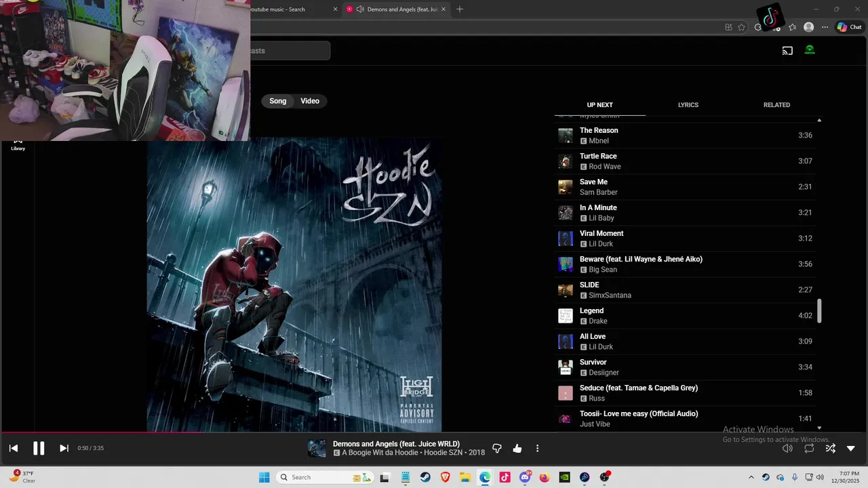This screenshot has height=488, width=868.
Task: Select Viral Moment in the queue
Action: [687, 239]
